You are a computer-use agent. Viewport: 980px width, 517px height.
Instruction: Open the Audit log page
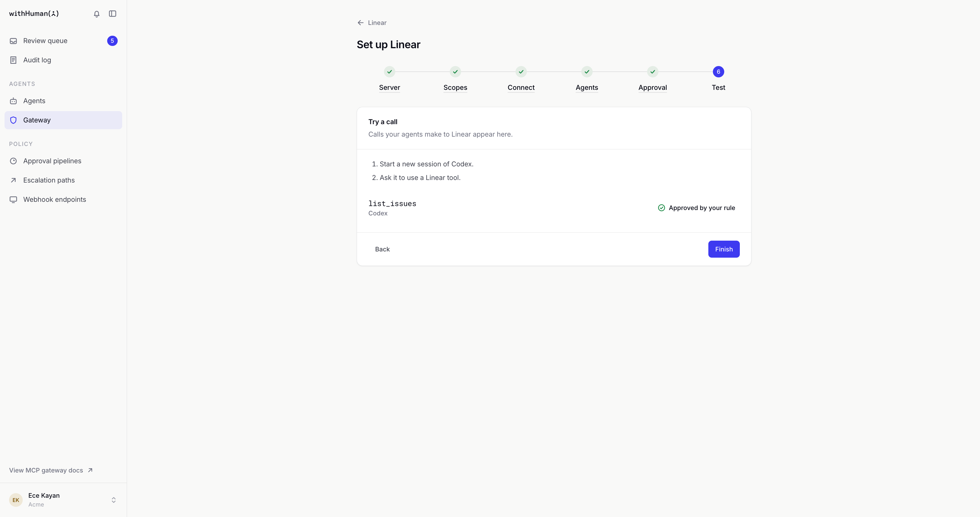point(64,60)
